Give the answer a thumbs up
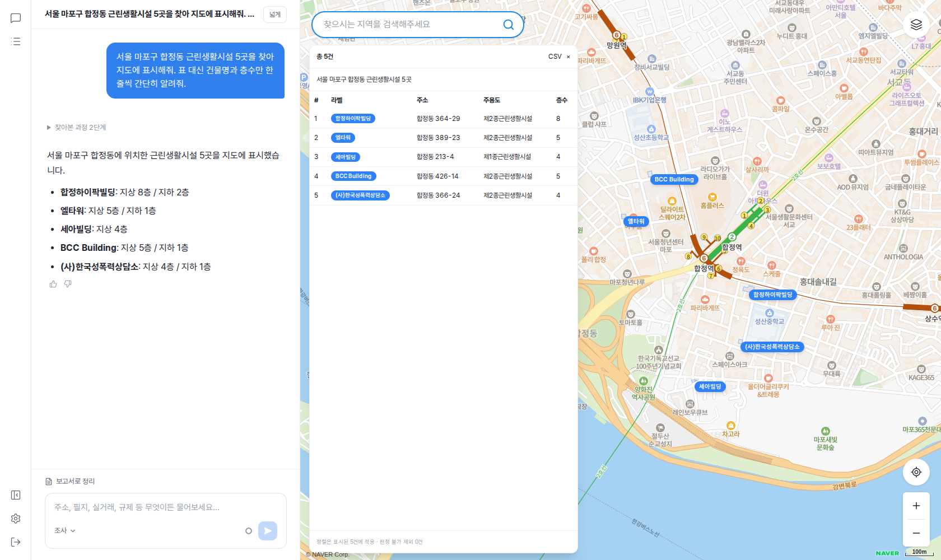The width and height of the screenshot is (941, 560). [53, 284]
